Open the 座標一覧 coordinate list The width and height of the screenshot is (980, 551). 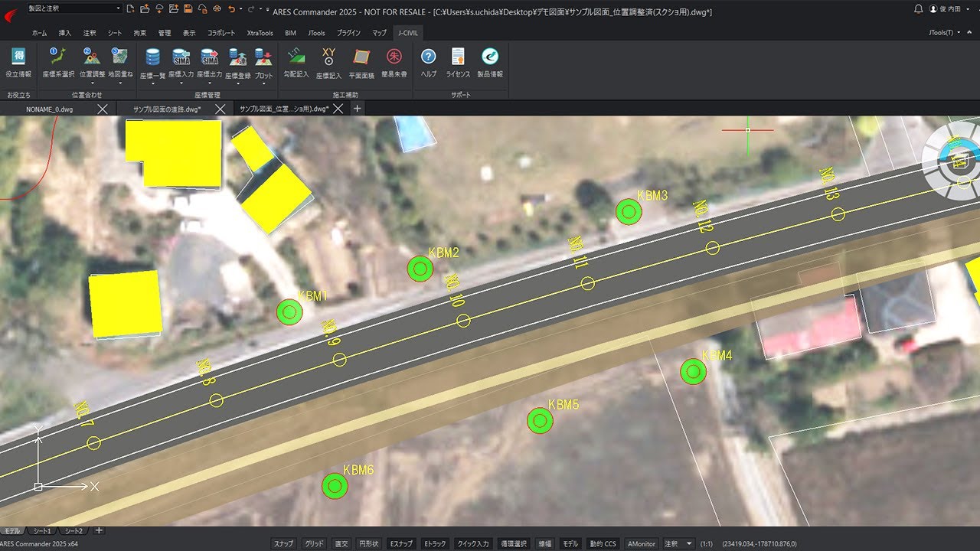[153, 63]
